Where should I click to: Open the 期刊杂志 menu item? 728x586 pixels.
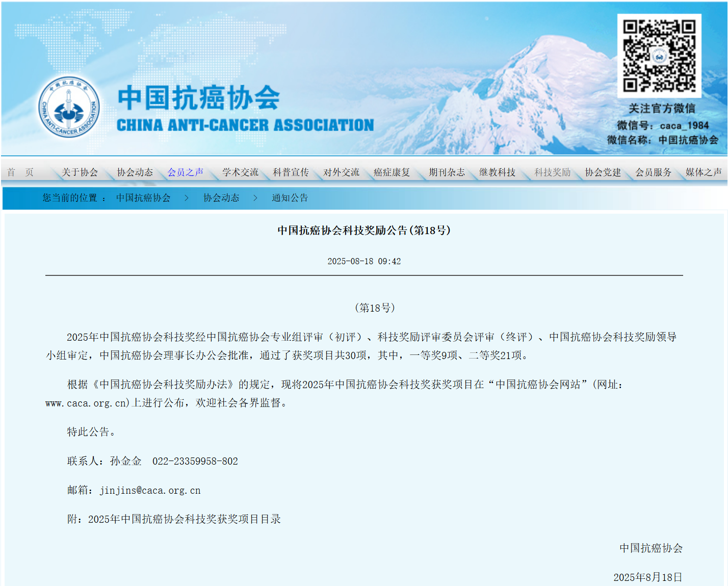point(447,172)
